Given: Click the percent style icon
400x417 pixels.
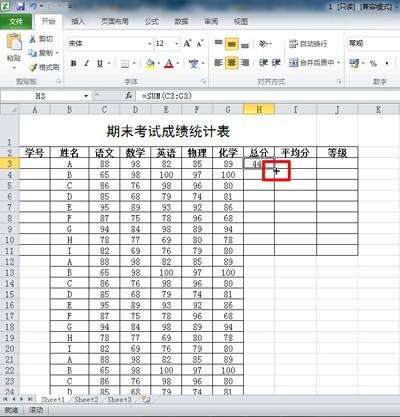Looking at the screenshot, I should click(373, 63).
